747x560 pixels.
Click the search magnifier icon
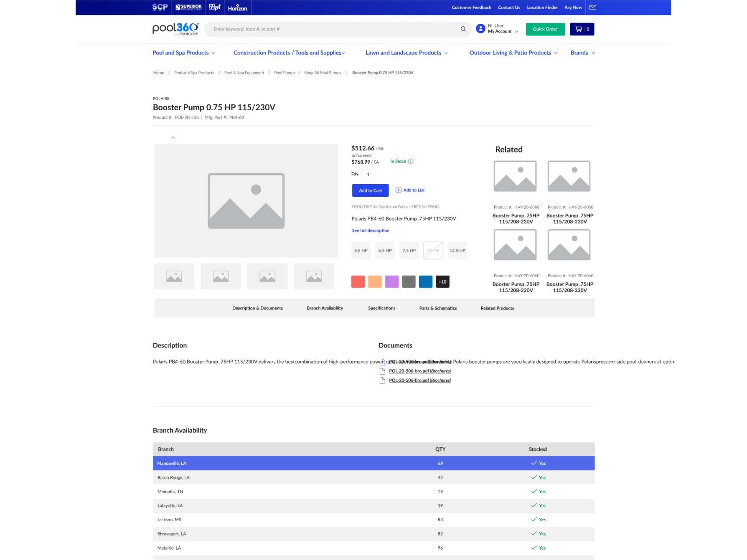[463, 29]
